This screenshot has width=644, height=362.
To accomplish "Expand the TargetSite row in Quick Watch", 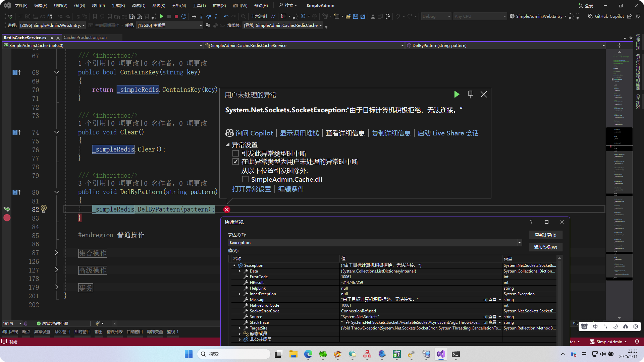I will point(239,328).
